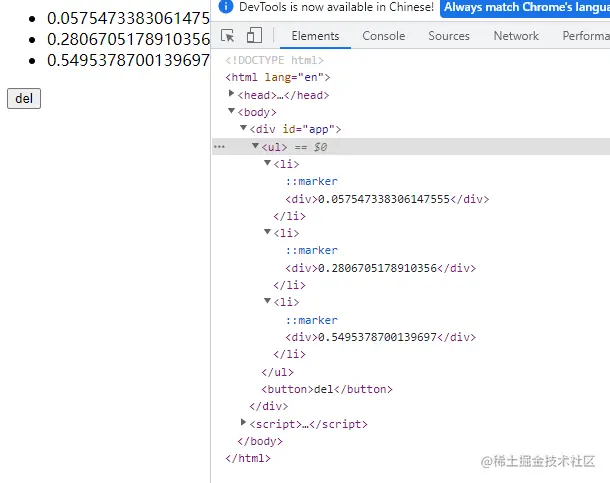This screenshot has width=610, height=483.
Task: Collapse the first li containing 0.0575...
Action: pos(267,163)
